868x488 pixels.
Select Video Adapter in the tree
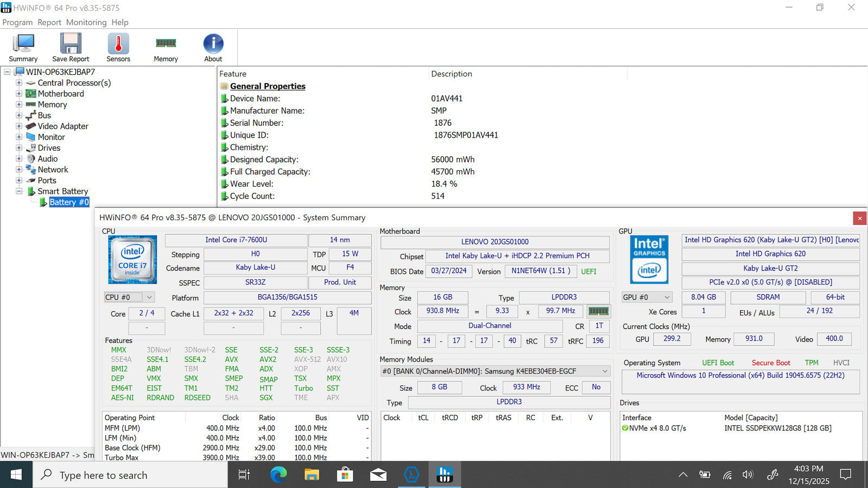pyautogui.click(x=63, y=126)
